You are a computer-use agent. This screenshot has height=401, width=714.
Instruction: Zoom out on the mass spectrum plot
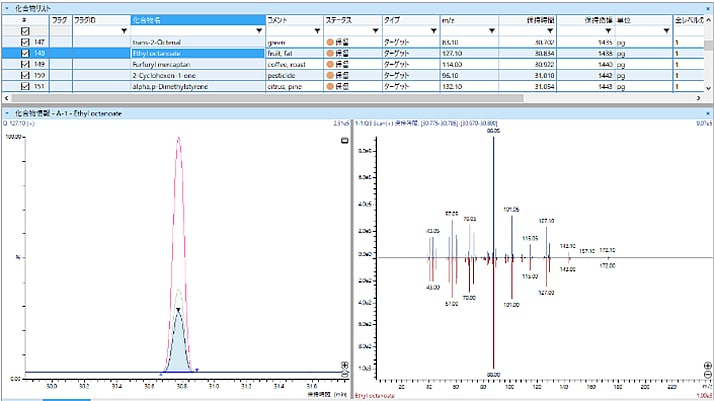click(708, 375)
